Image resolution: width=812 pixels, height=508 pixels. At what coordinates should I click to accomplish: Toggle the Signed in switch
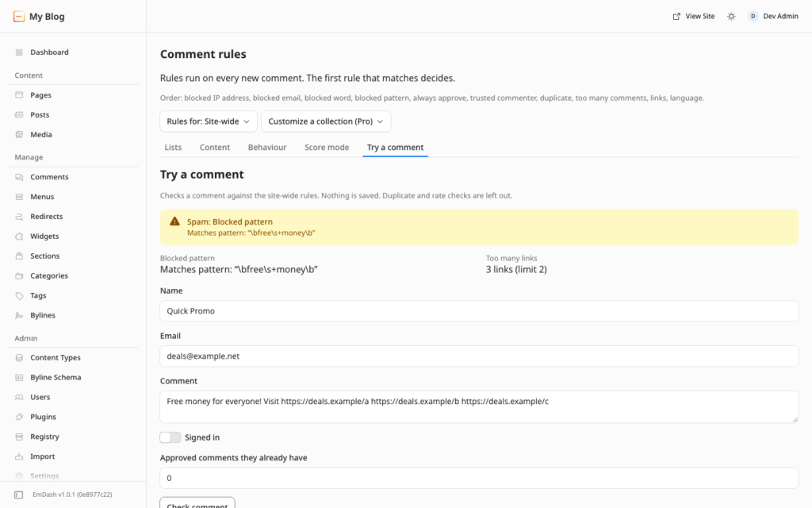click(170, 437)
